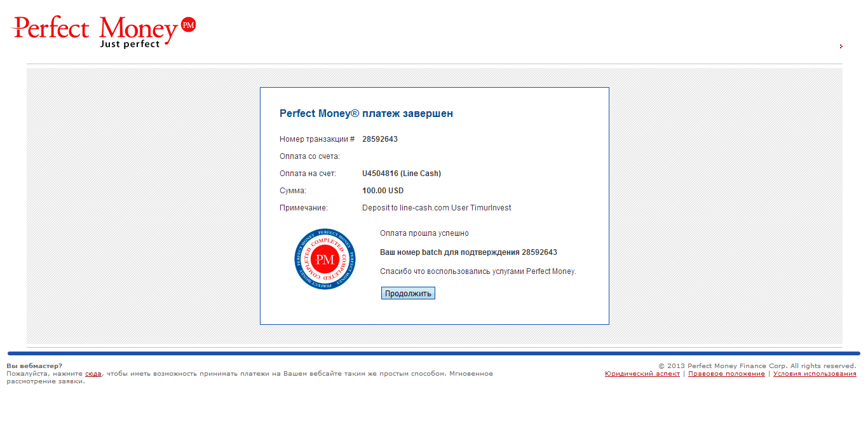Open the Юридический аспект link
This screenshot has width=868, height=424.
click(x=642, y=374)
